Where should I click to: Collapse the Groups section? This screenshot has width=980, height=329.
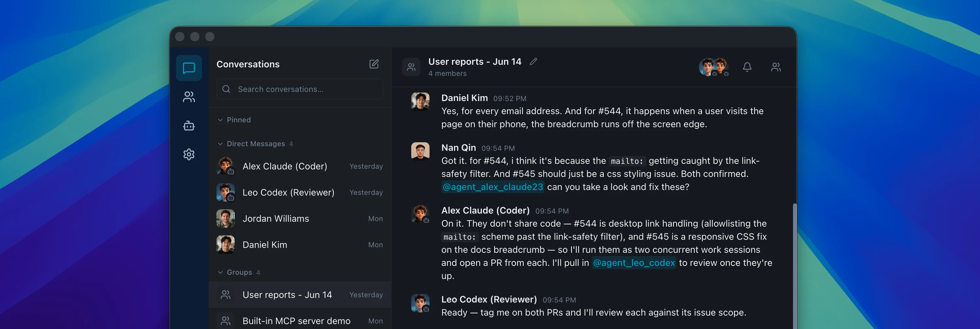(239, 272)
